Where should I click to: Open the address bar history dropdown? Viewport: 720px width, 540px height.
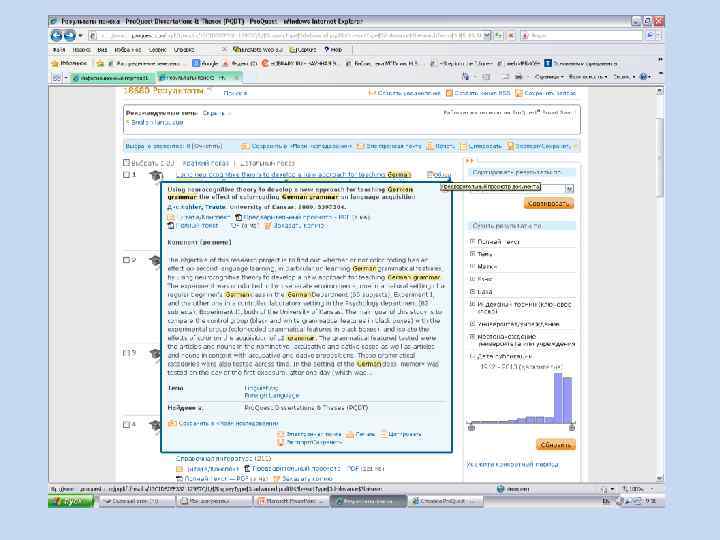[x=487, y=35]
